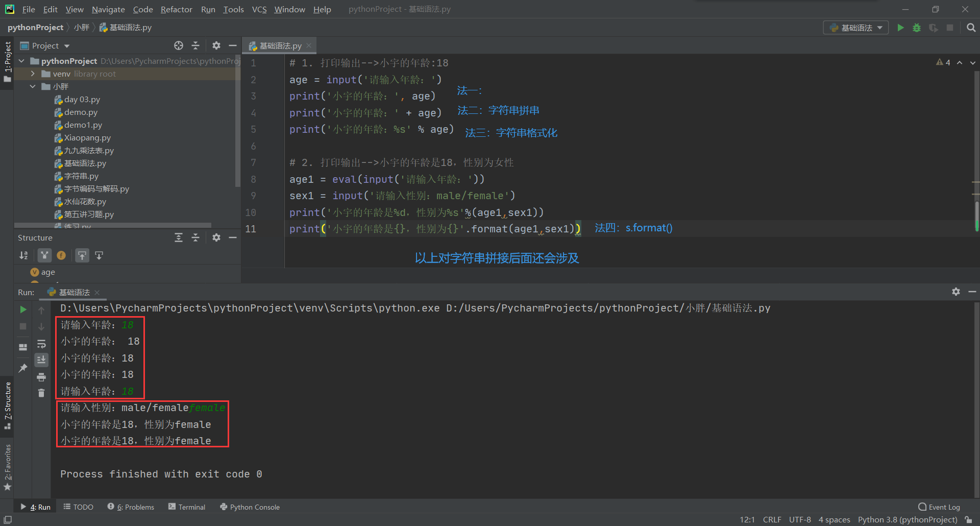Rerun program in Run tool window

(x=23, y=309)
